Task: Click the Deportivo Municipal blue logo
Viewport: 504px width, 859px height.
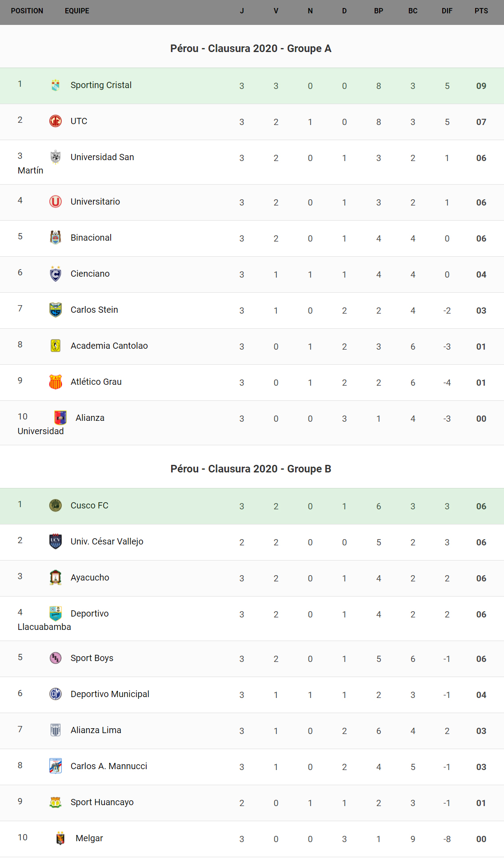Action: [55, 694]
